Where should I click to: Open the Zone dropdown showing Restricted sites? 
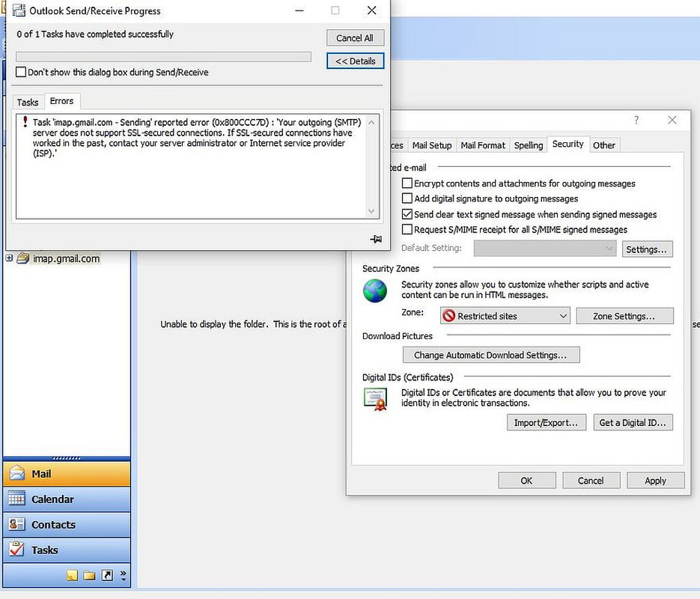click(x=505, y=315)
